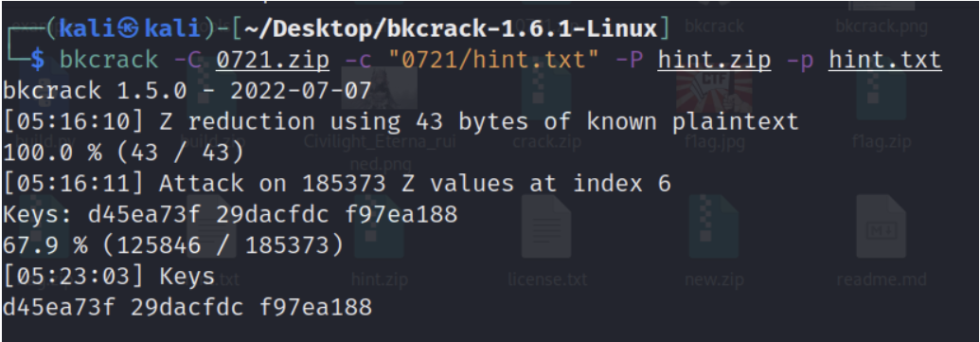Click the final underlined hint.txt argument
The height and width of the screenshot is (342, 980).
885,60
